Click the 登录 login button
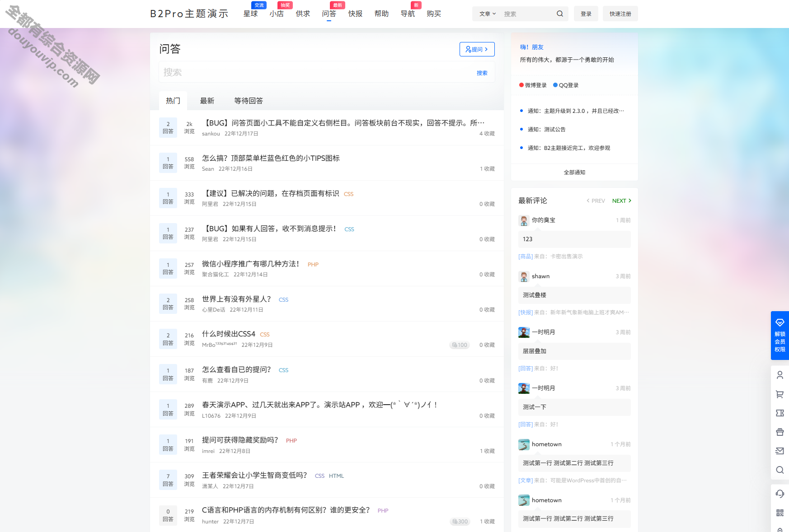 (x=586, y=14)
